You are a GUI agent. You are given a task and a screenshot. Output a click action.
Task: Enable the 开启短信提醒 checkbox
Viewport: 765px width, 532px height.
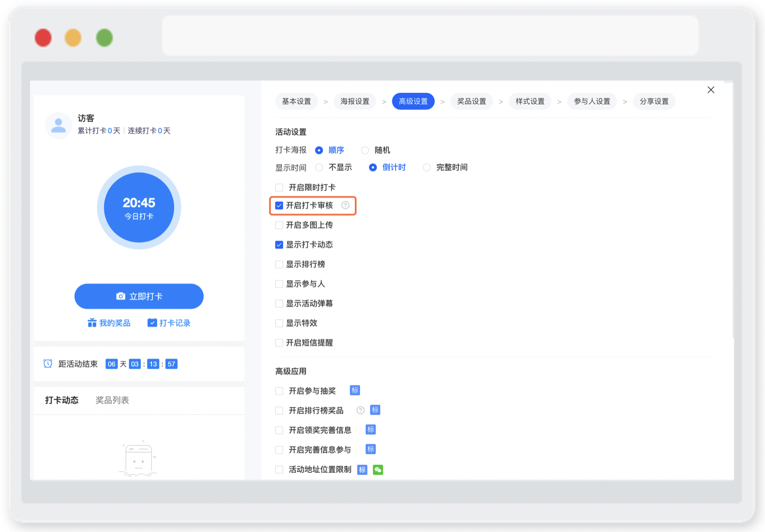(x=279, y=343)
